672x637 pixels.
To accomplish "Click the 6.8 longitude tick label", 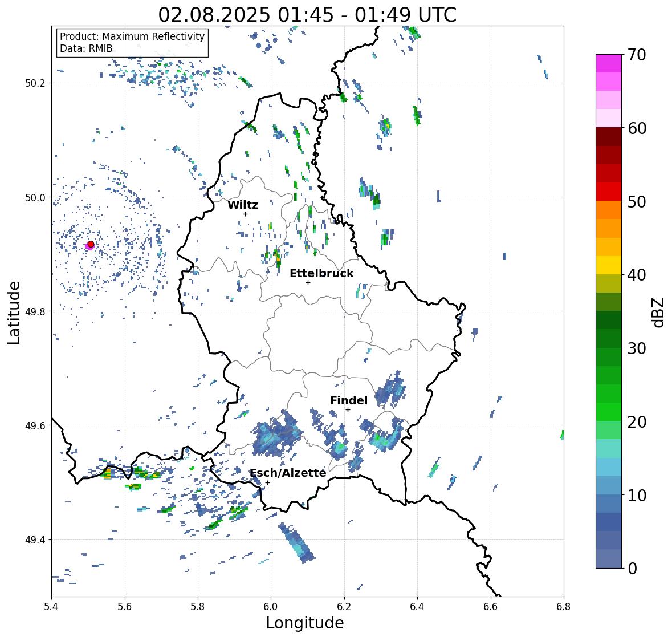I will [x=564, y=606].
